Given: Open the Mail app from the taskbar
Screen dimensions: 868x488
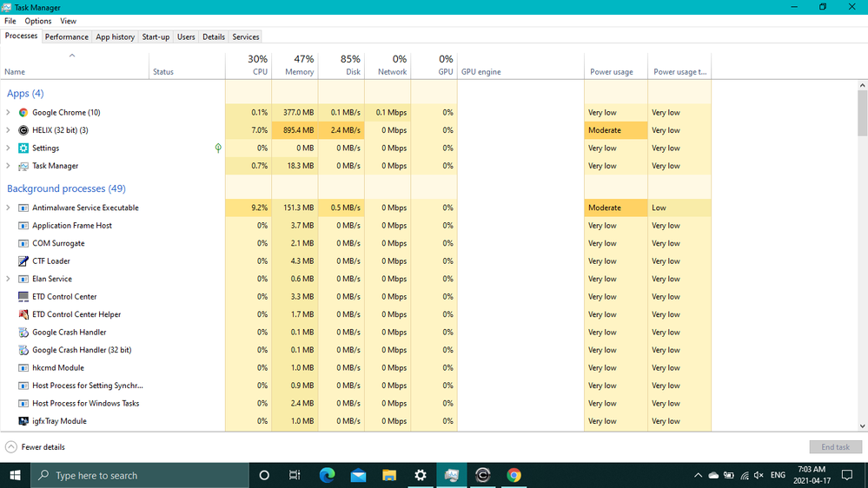Looking at the screenshot, I should pyautogui.click(x=358, y=475).
